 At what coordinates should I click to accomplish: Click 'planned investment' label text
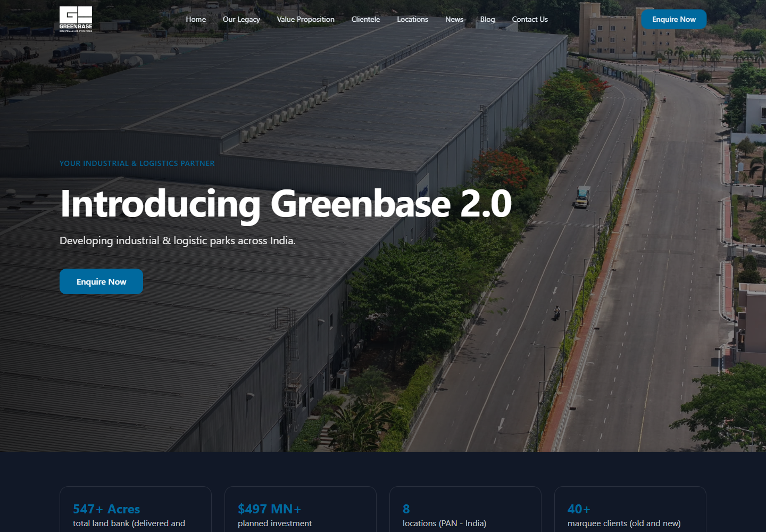click(x=275, y=523)
